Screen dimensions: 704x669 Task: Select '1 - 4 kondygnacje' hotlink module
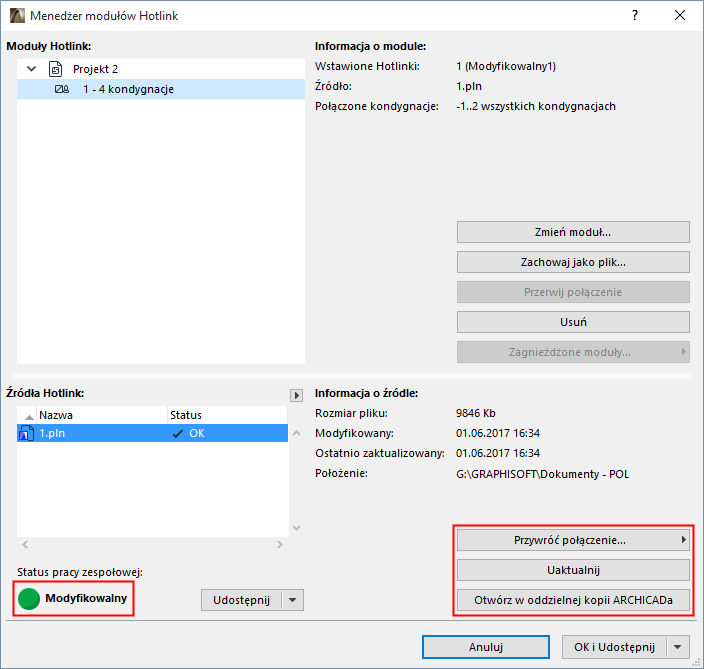coord(161,89)
